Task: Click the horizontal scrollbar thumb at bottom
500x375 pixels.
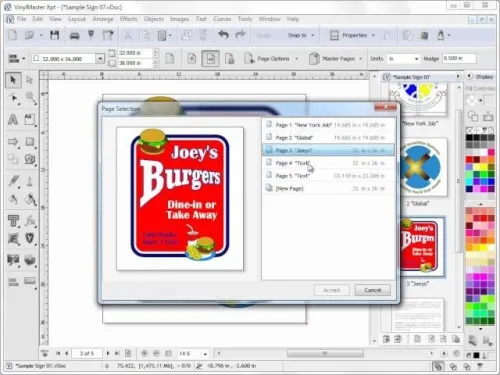Action: pyautogui.click(x=325, y=353)
